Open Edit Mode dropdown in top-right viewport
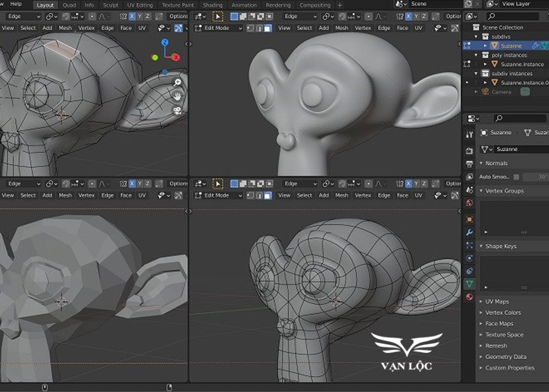Screen dimensions: 549x392 [219, 28]
